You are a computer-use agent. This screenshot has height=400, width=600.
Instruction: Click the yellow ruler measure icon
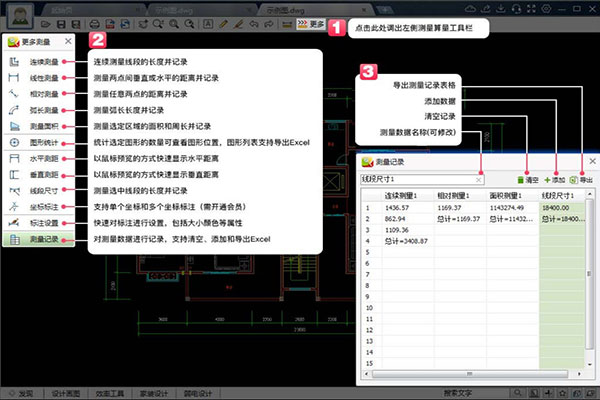pyautogui.click(x=287, y=24)
